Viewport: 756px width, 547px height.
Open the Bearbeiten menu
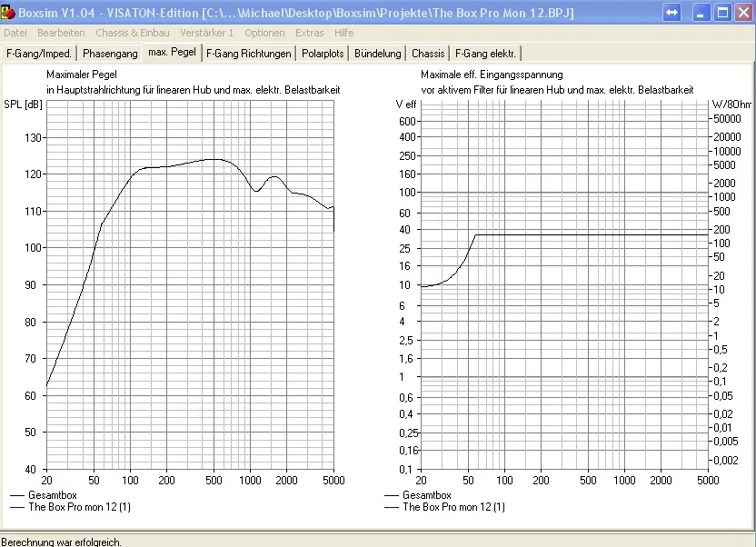(61, 33)
